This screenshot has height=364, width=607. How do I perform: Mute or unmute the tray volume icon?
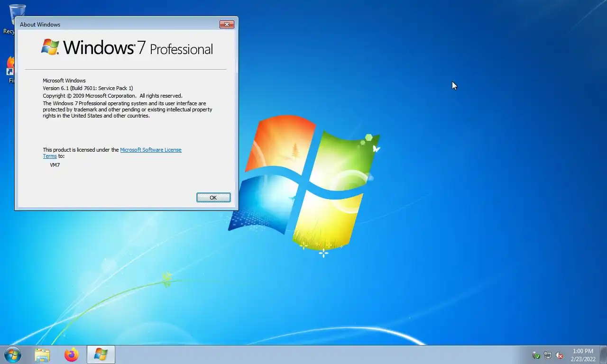pyautogui.click(x=559, y=355)
